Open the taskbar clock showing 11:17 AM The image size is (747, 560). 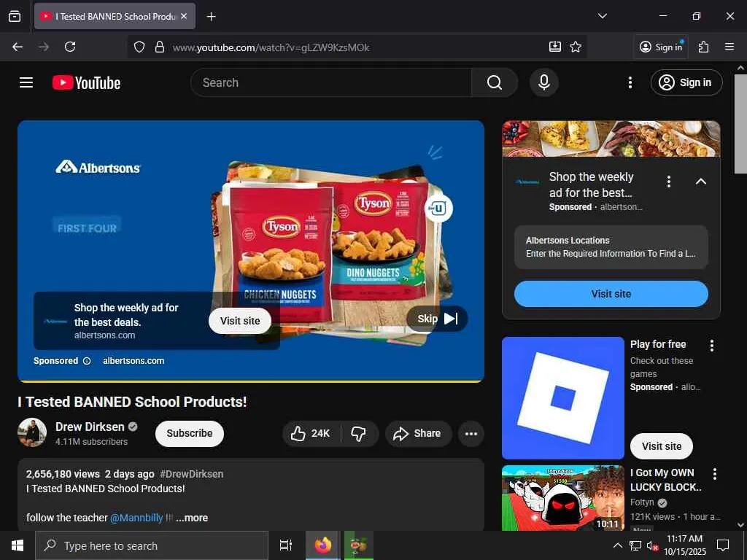pyautogui.click(x=684, y=545)
